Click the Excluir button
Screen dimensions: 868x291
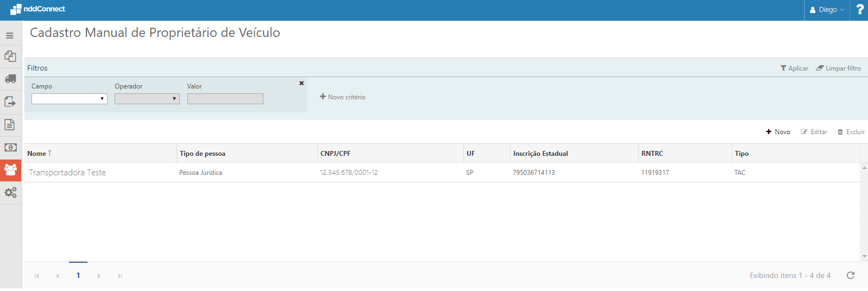(x=851, y=132)
